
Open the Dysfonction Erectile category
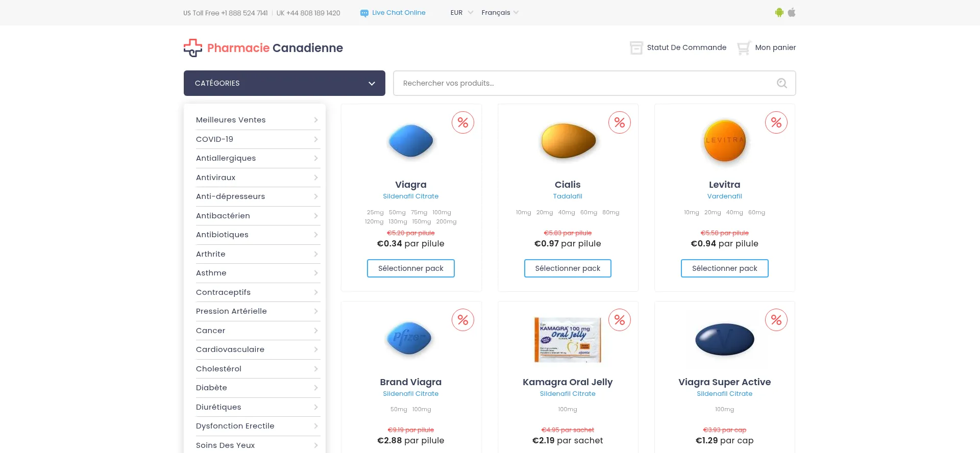click(235, 426)
